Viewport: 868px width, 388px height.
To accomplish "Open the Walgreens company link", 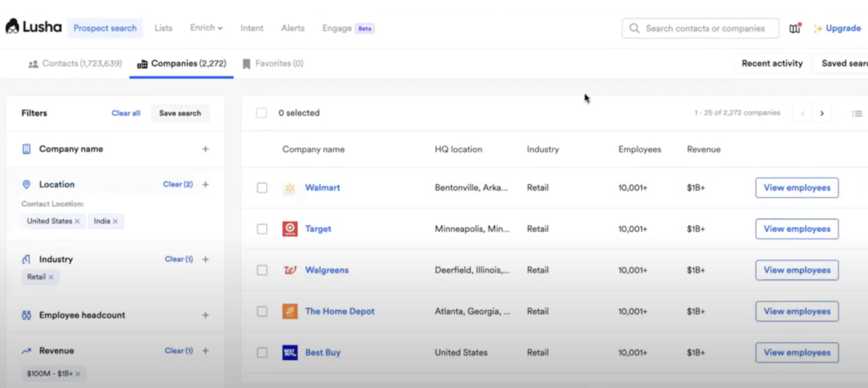I will [327, 271].
